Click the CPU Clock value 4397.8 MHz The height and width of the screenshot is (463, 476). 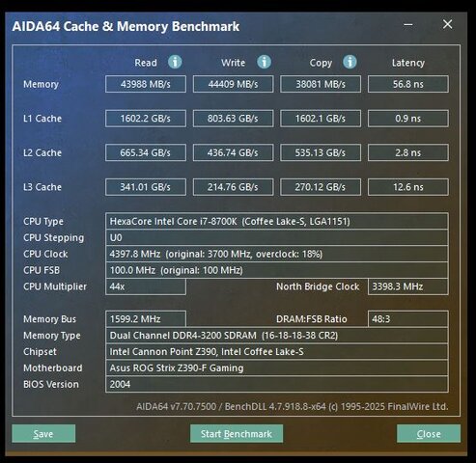[x=277, y=254]
